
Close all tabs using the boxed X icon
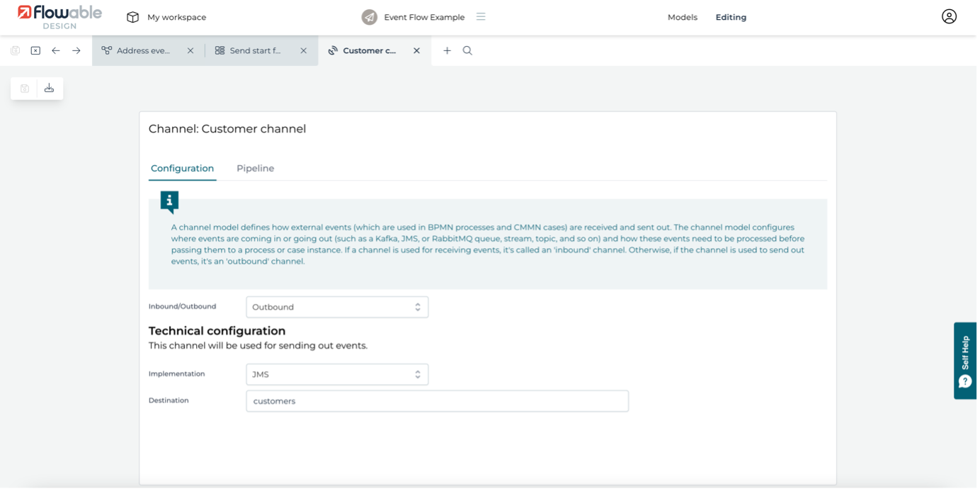[x=35, y=51]
